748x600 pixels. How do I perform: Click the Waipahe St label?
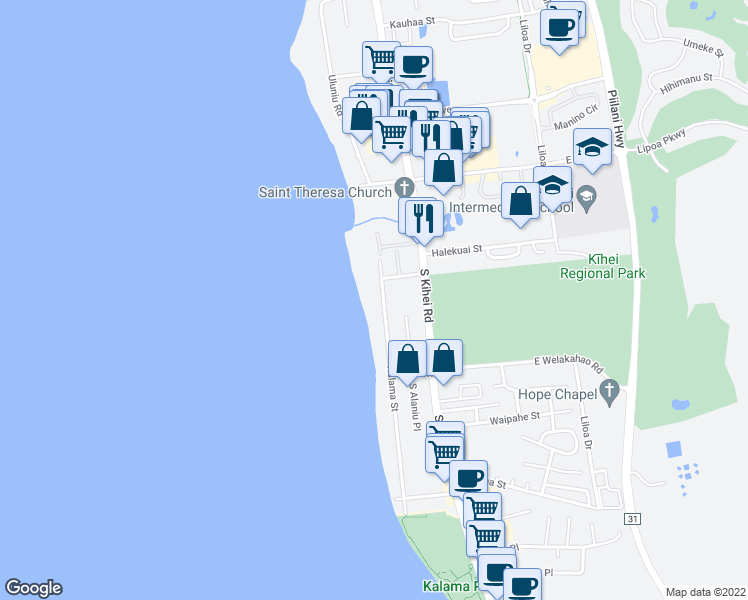(x=515, y=419)
